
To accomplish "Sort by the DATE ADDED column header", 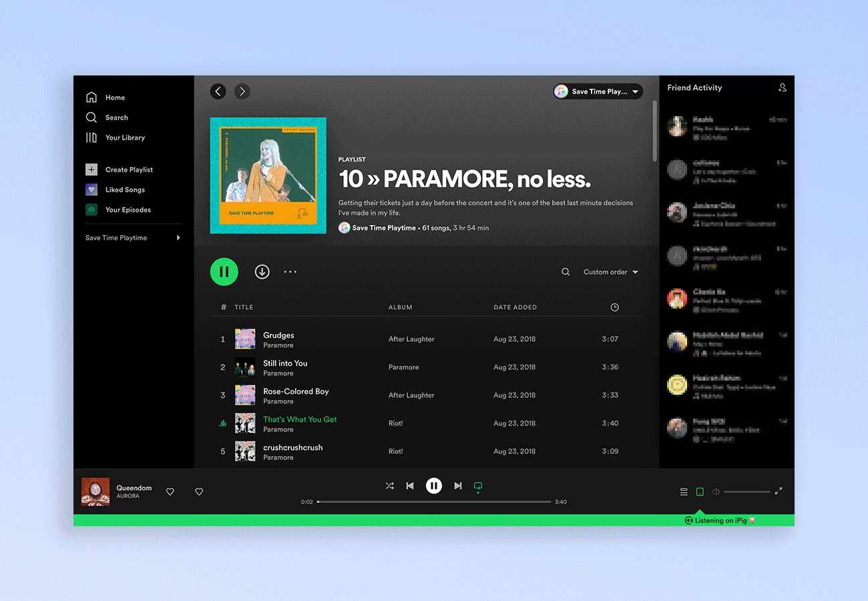I will click(515, 307).
